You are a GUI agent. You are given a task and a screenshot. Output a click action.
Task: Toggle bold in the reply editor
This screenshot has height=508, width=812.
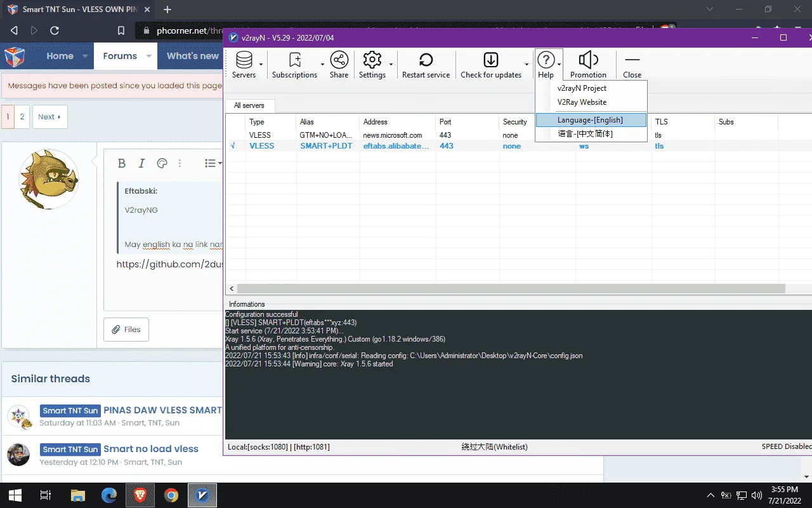click(x=122, y=163)
